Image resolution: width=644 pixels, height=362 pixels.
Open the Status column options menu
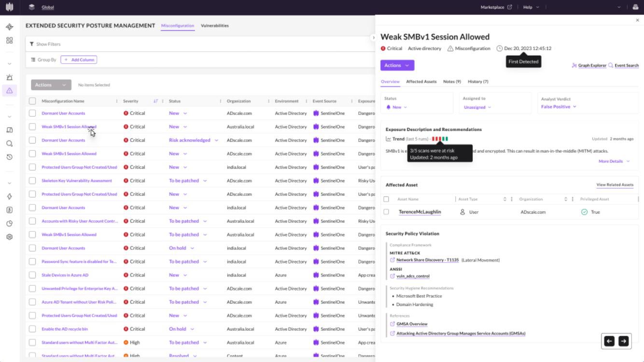[x=221, y=101]
